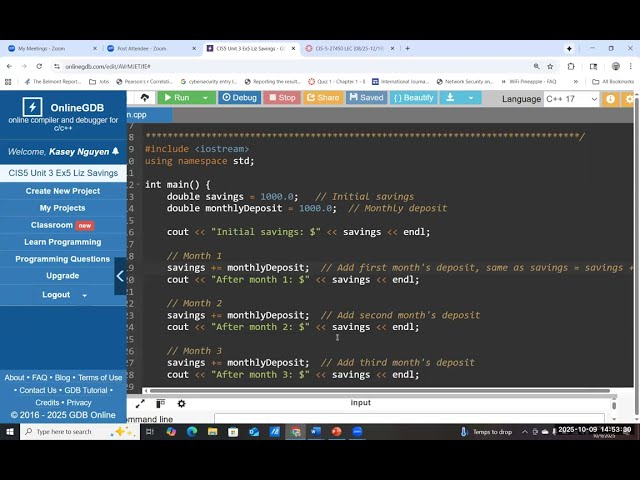
Task: Open PowerPoint from taskbar
Action: [x=336, y=432]
